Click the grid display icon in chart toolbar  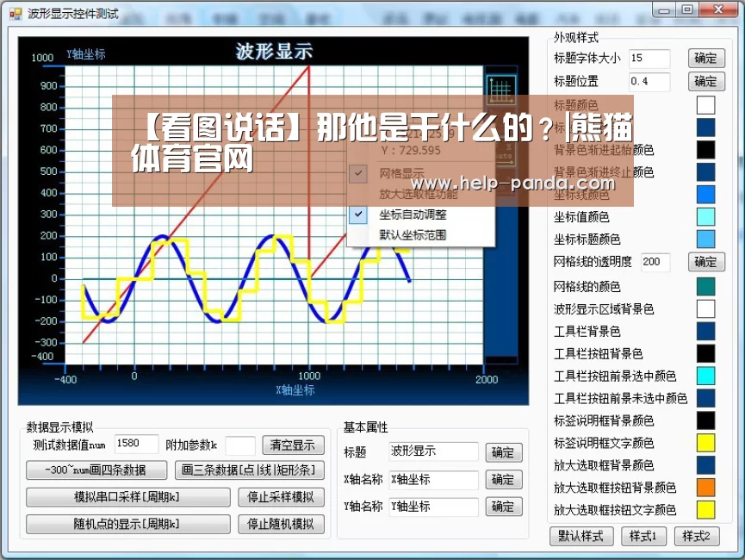click(x=501, y=90)
